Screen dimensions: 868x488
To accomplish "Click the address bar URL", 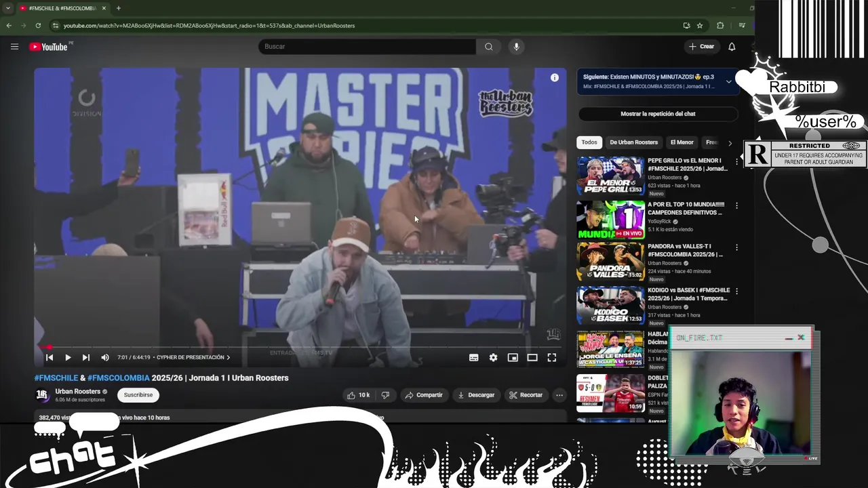I will point(209,26).
